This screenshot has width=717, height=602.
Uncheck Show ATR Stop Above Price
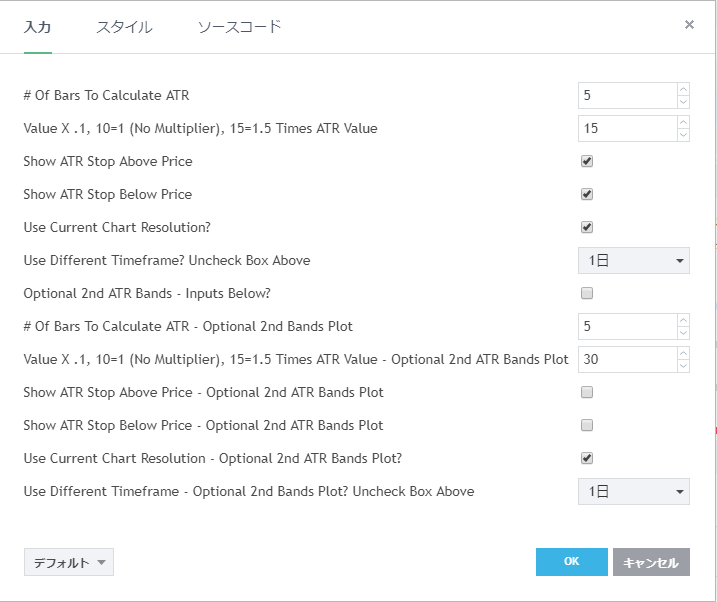tap(587, 161)
